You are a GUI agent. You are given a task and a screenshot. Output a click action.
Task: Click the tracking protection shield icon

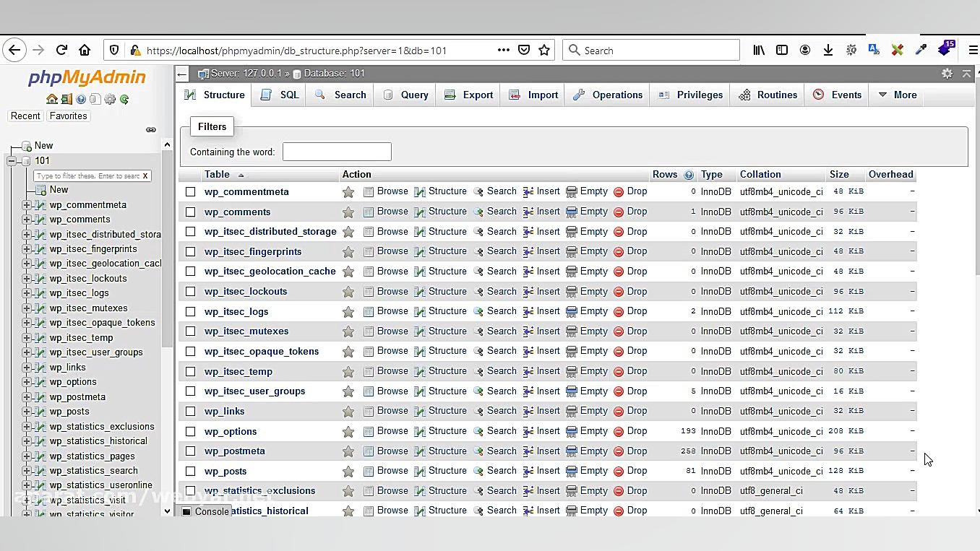pyautogui.click(x=113, y=50)
